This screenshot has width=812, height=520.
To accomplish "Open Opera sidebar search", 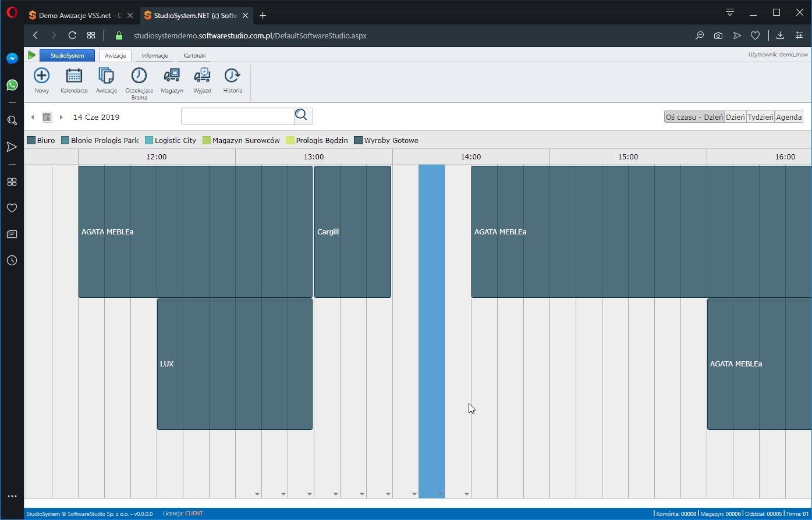I will click(12, 120).
